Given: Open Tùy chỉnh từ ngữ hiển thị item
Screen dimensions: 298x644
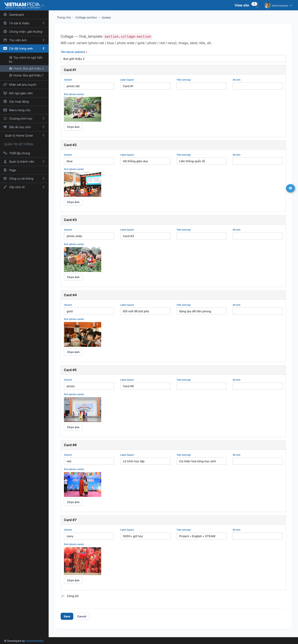Looking at the screenshot, I should pos(24,59).
